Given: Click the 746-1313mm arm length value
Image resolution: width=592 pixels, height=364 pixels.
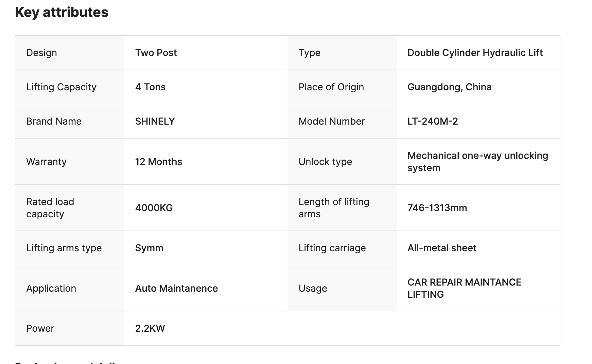Looking at the screenshot, I should tap(437, 208).
